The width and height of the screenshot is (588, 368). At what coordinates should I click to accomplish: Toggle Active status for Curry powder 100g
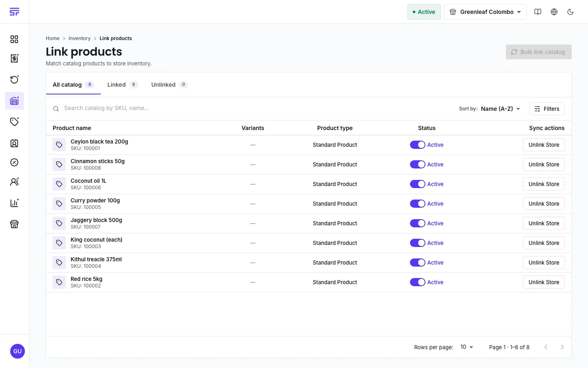point(418,204)
